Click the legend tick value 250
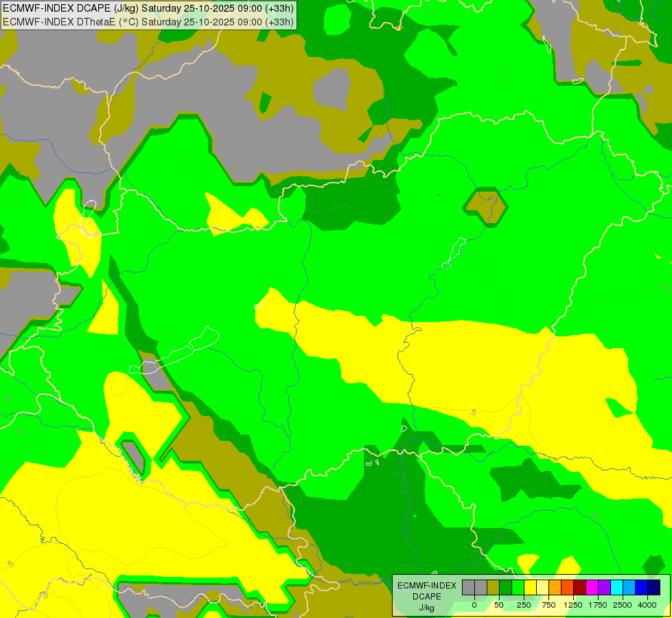672x618 pixels. pyautogui.click(x=524, y=605)
